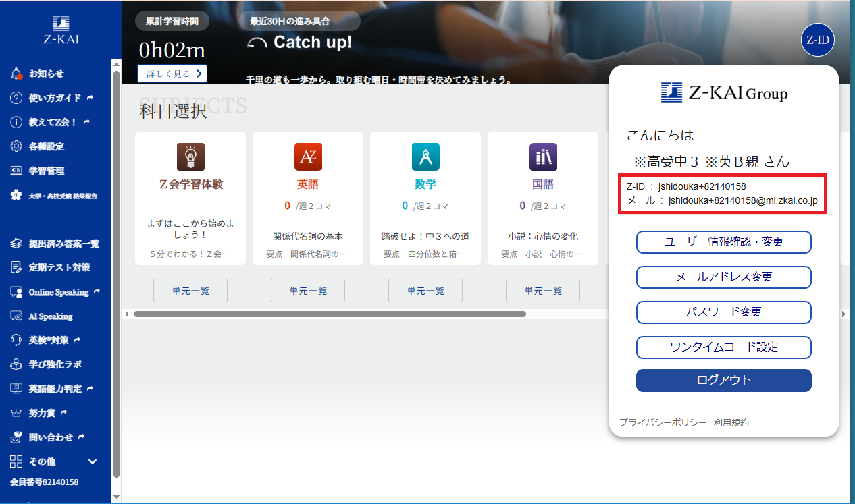Image resolution: width=855 pixels, height=504 pixels.
Task: Select the 数学 compass icon
Action: (x=425, y=157)
